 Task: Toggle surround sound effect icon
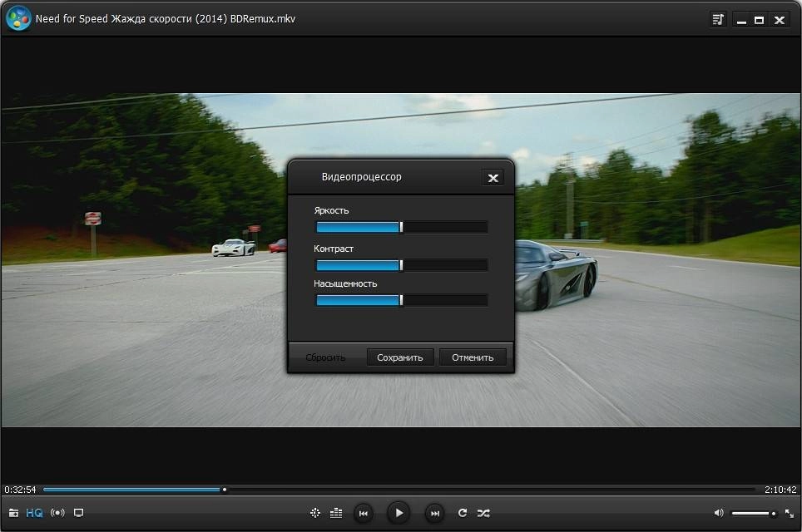(x=57, y=513)
